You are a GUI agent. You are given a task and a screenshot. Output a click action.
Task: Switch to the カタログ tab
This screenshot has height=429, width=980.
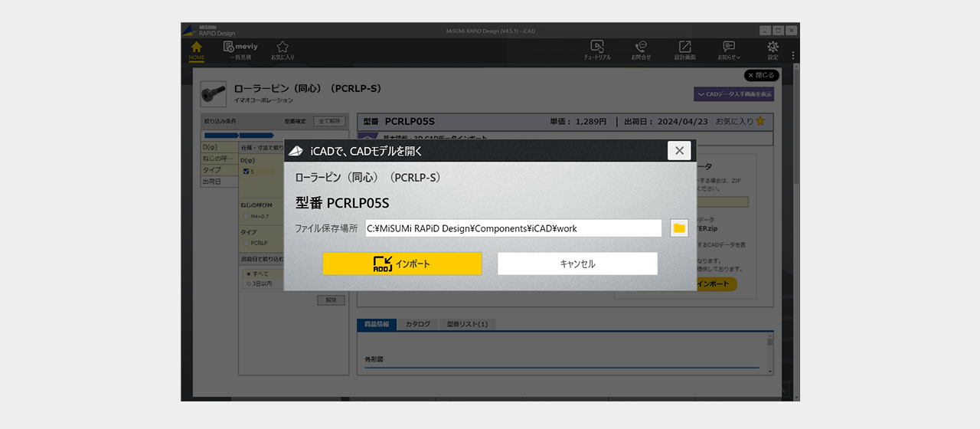[417, 324]
